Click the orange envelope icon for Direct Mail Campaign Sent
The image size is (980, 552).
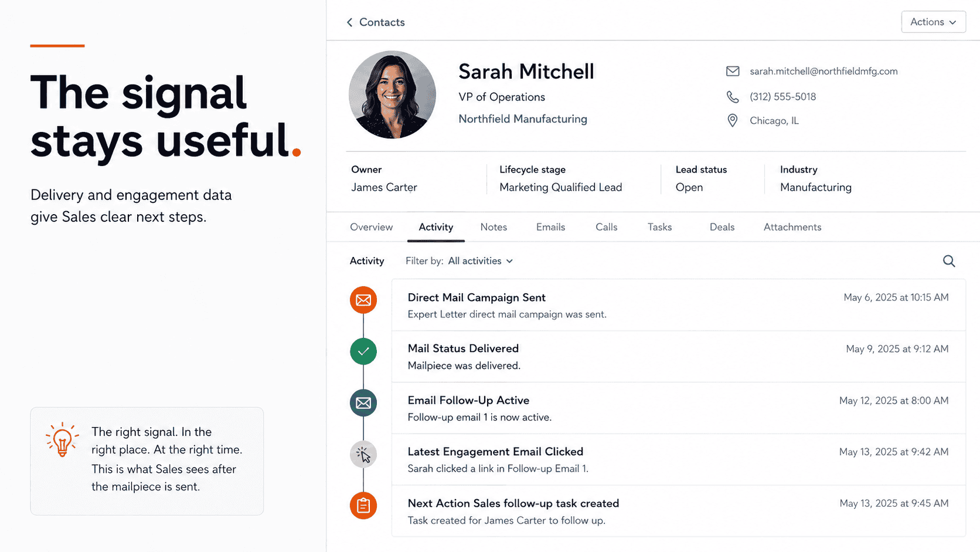point(363,300)
